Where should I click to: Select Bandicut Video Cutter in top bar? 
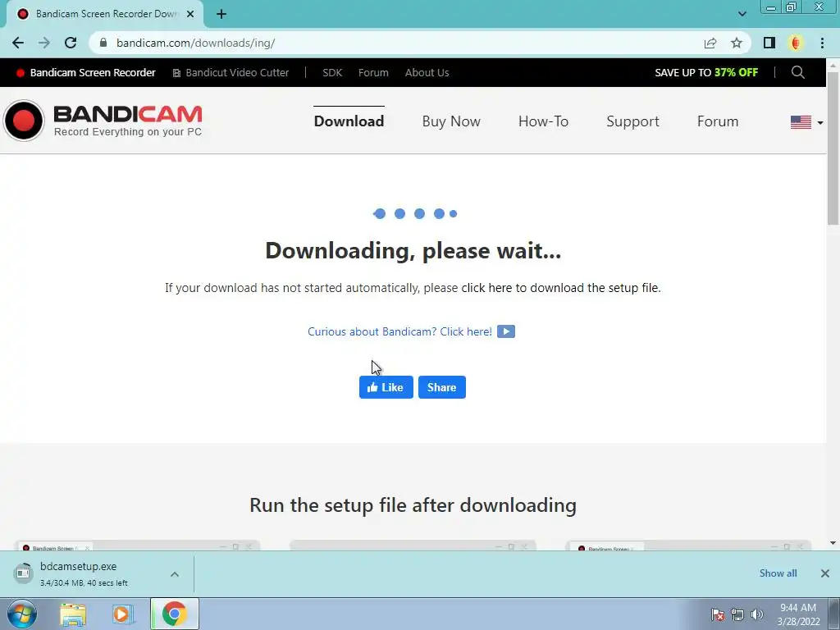[x=231, y=72]
